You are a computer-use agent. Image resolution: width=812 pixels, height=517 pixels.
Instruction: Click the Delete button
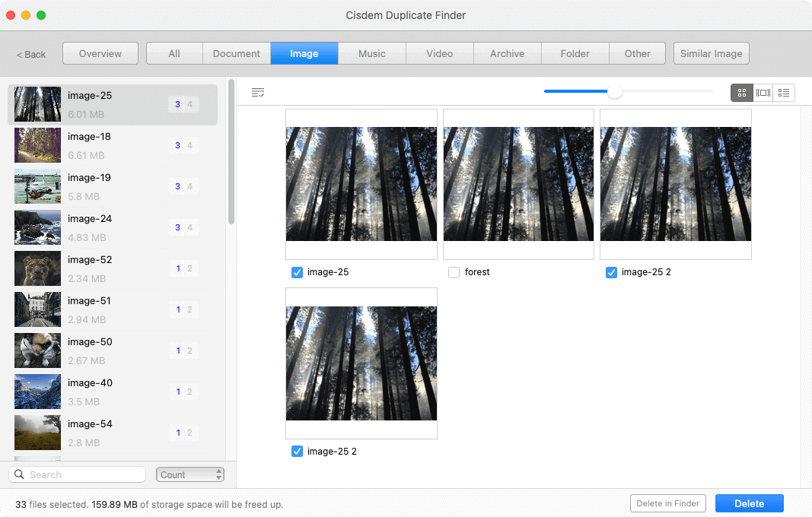click(x=749, y=503)
